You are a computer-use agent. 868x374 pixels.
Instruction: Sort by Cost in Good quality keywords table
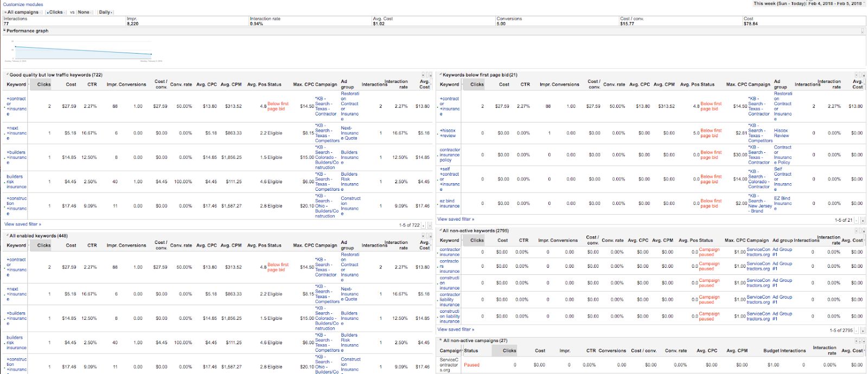71,85
